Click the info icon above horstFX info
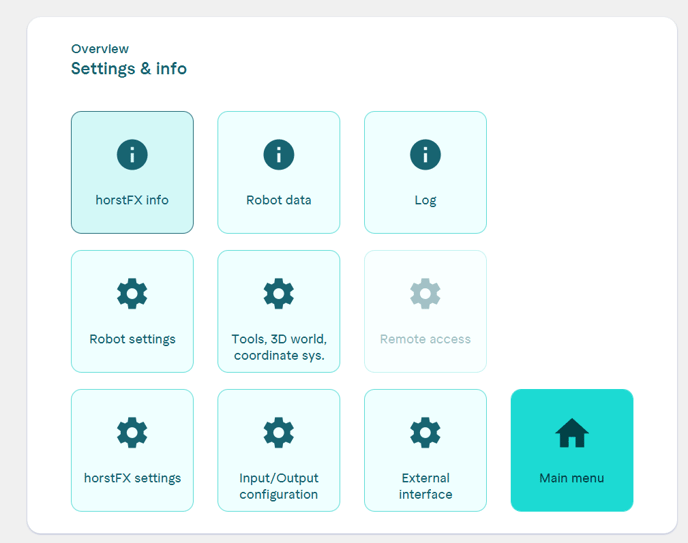The image size is (688, 543). pyautogui.click(x=132, y=155)
